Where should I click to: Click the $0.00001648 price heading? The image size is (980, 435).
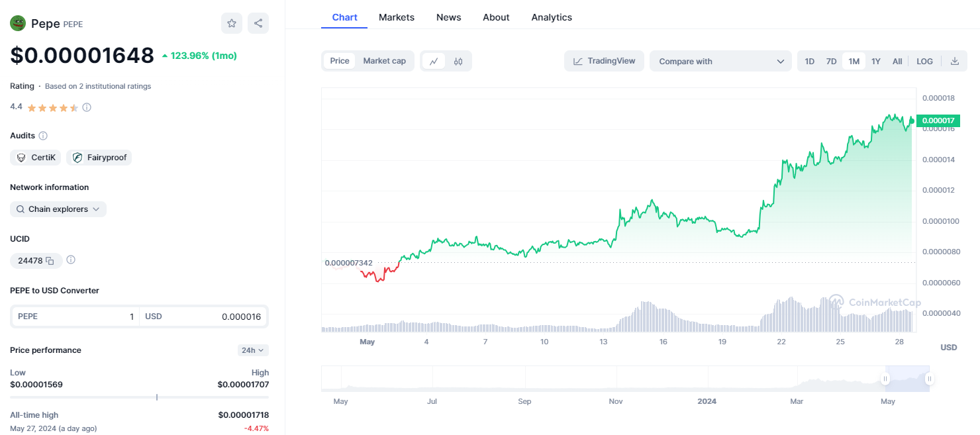[x=82, y=56]
